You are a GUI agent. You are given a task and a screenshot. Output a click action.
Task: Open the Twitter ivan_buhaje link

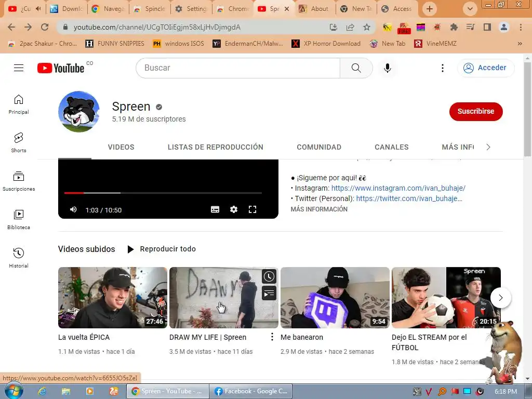point(409,198)
